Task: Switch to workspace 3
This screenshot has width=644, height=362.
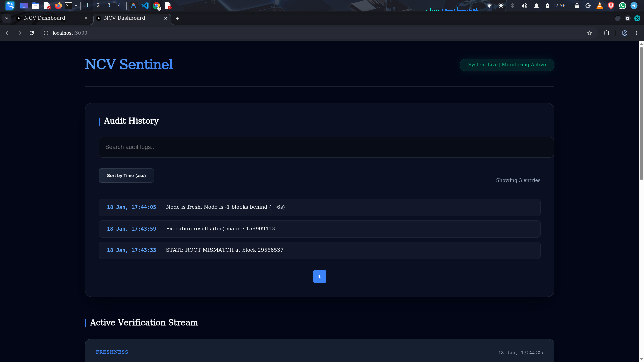Action: coord(109,6)
